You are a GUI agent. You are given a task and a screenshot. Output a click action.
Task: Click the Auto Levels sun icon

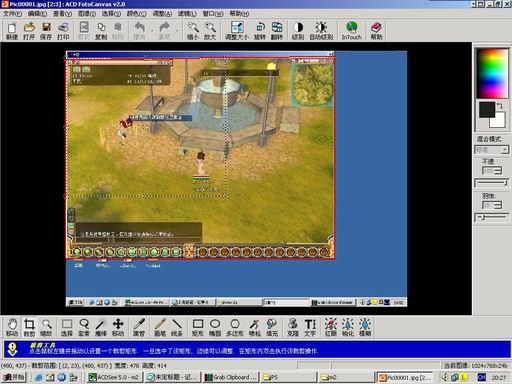[321, 30]
